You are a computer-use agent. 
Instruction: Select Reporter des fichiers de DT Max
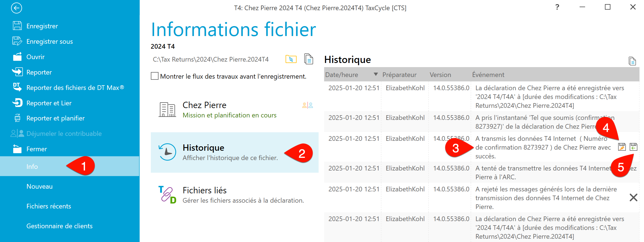pyautogui.click(x=75, y=87)
